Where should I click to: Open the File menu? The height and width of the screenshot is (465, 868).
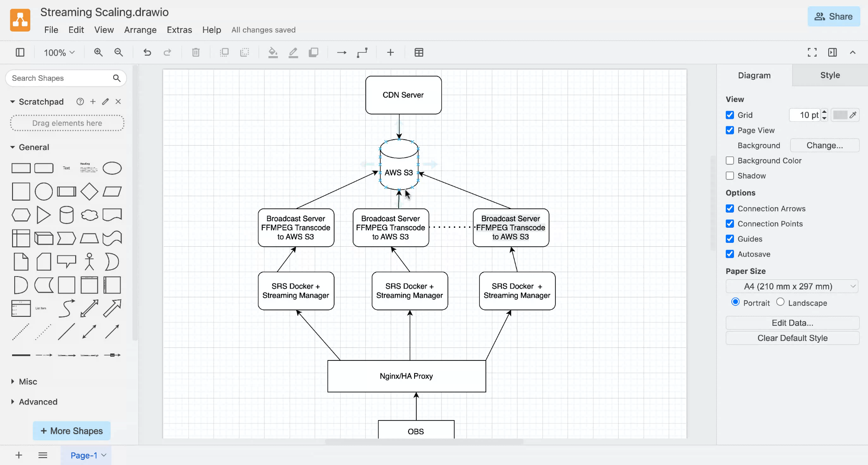(x=51, y=30)
